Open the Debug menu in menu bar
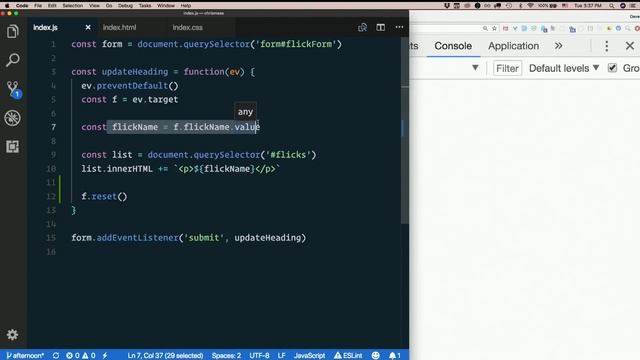Viewport: 640px width, 360px height. pos(125,6)
